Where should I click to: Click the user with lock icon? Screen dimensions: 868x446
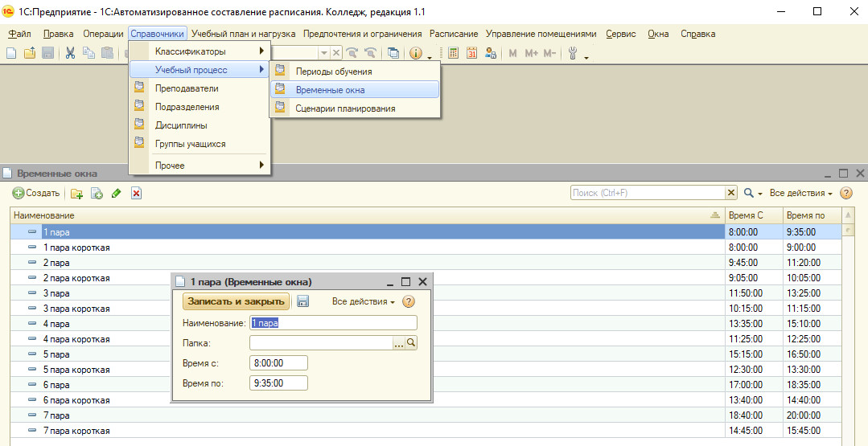(491, 53)
